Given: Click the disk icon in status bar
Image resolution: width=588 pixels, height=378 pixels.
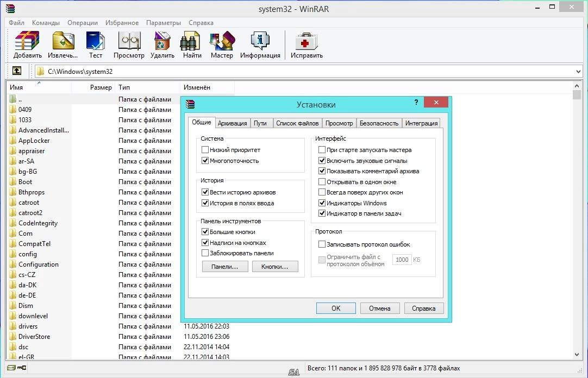Looking at the screenshot, I should click(11, 368).
